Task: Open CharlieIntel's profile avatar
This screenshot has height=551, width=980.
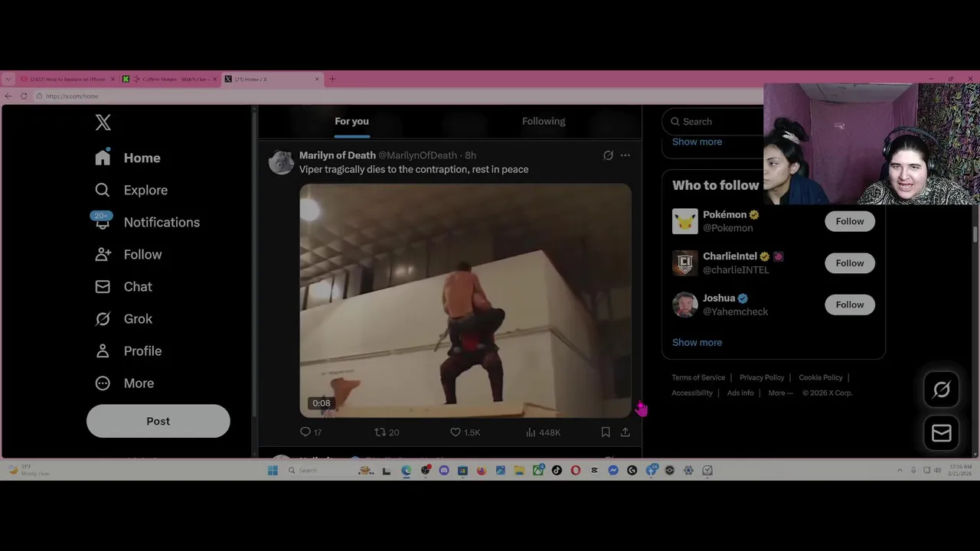Action: click(685, 263)
